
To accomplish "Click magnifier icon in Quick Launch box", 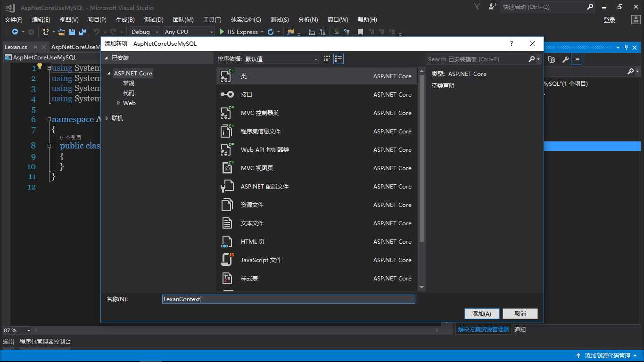I will [590, 7].
